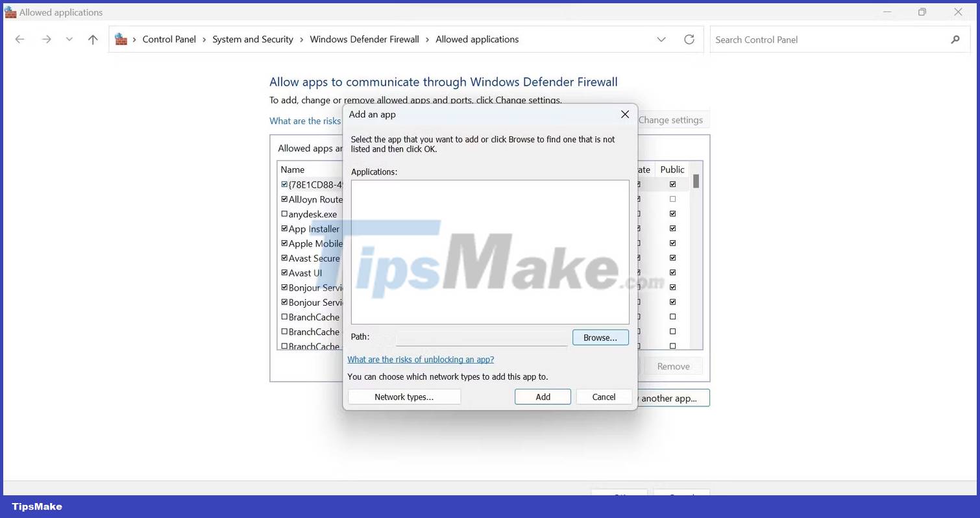
Task: Refresh the Allowed applications page
Action: tap(689, 39)
